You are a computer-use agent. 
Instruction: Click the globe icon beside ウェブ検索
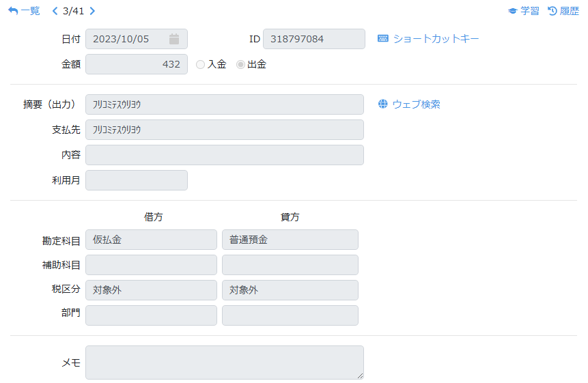coord(383,104)
